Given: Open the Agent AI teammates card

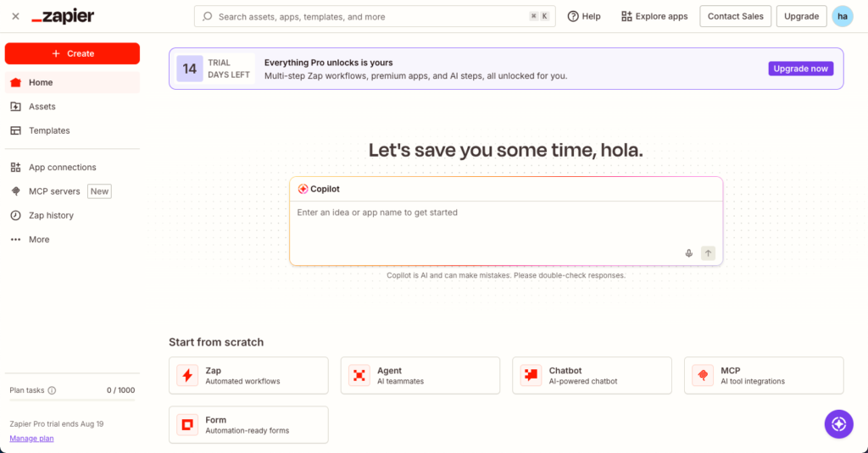Looking at the screenshot, I should pyautogui.click(x=420, y=376).
